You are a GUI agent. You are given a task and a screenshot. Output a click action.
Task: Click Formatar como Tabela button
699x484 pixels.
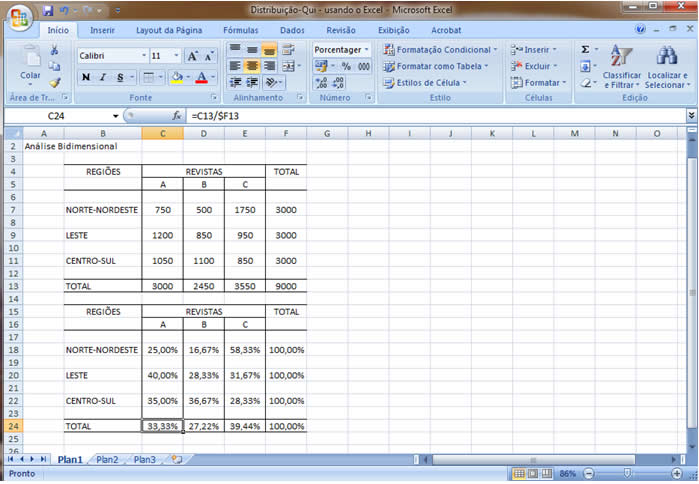[439, 66]
